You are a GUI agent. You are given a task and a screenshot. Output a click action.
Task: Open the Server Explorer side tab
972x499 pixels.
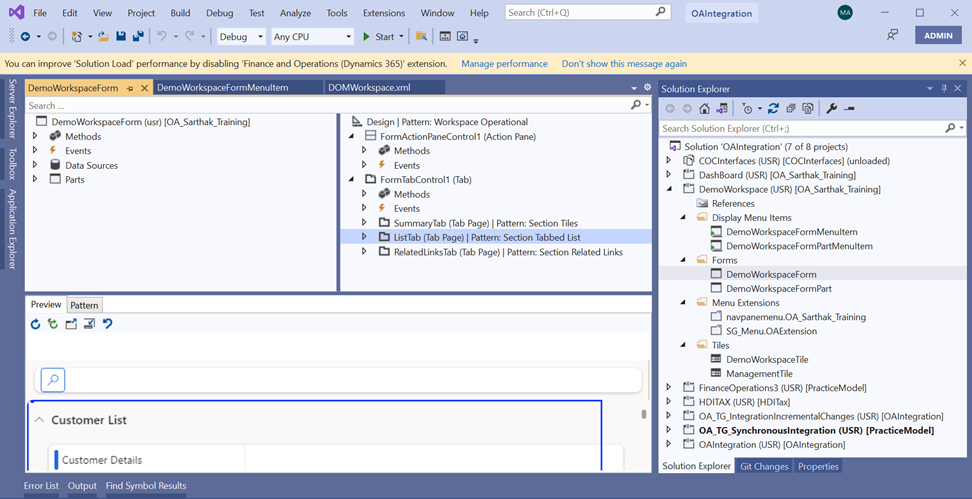click(12, 110)
